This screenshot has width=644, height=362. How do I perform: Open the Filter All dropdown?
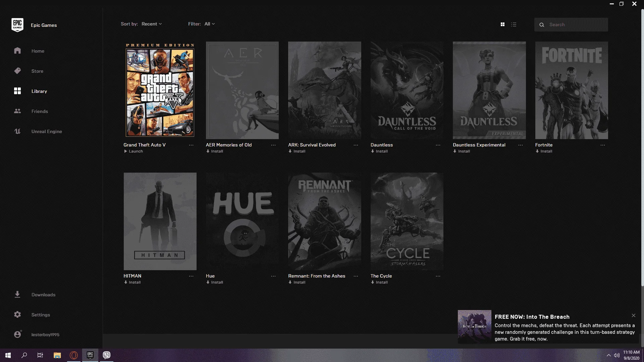coord(210,24)
